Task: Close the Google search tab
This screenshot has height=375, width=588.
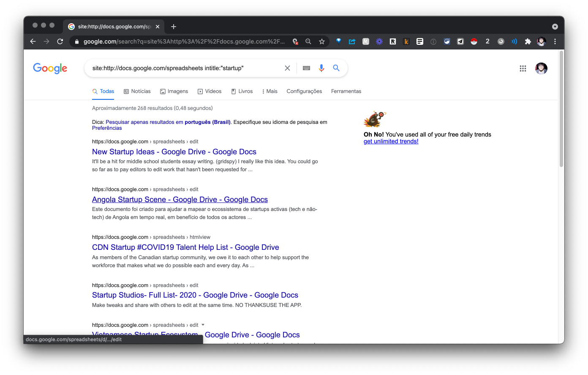Action: (158, 27)
